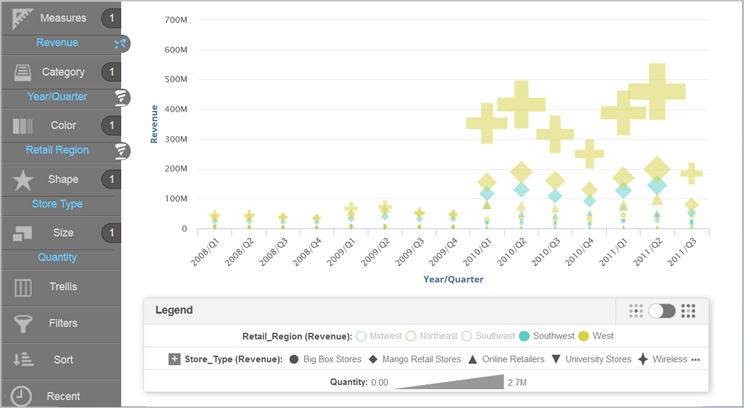Show more store types via ellipsis
The width and height of the screenshot is (744, 408).
(695, 358)
